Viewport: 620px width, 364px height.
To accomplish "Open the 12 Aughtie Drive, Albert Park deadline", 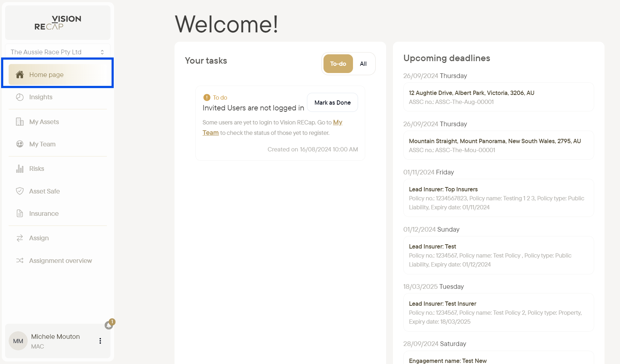I will pos(498,97).
